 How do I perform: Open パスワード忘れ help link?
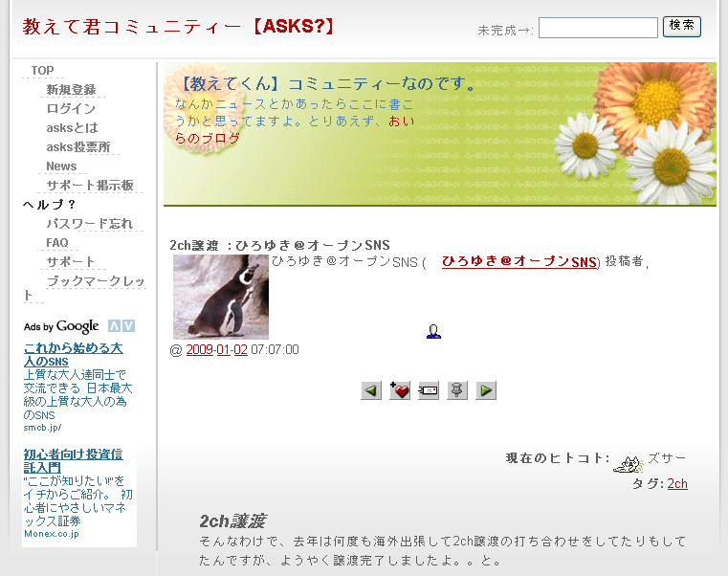(90, 224)
